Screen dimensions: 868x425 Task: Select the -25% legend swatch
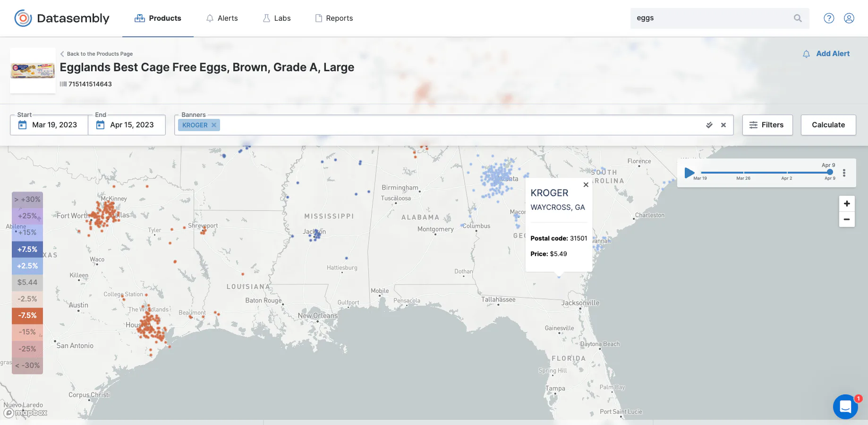[27, 349]
